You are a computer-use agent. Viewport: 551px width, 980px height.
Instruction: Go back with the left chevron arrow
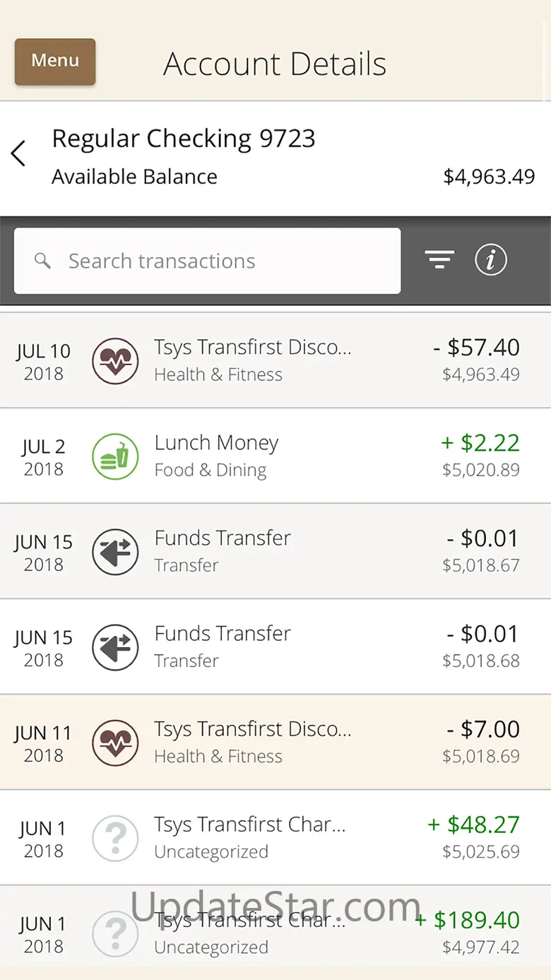[18, 153]
